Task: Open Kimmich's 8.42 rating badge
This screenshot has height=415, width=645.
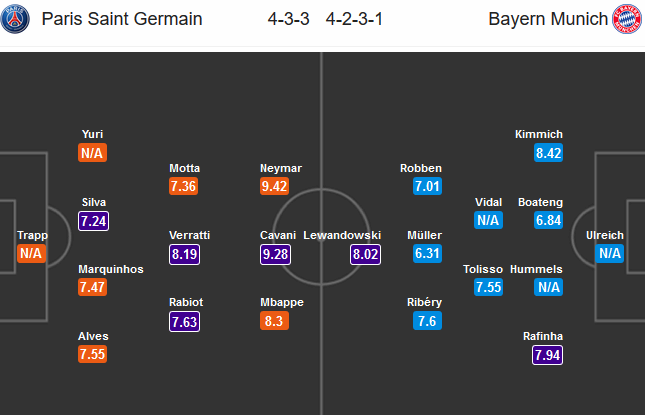Action: coord(548,153)
